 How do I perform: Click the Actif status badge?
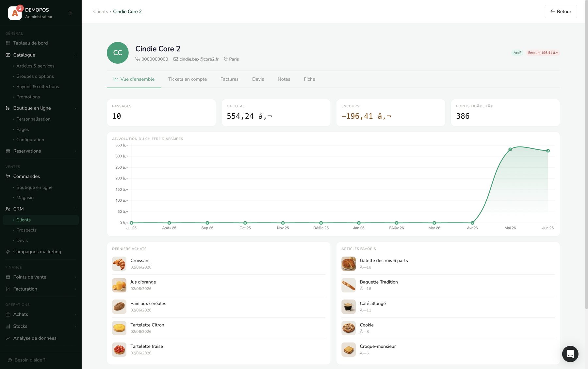517,53
